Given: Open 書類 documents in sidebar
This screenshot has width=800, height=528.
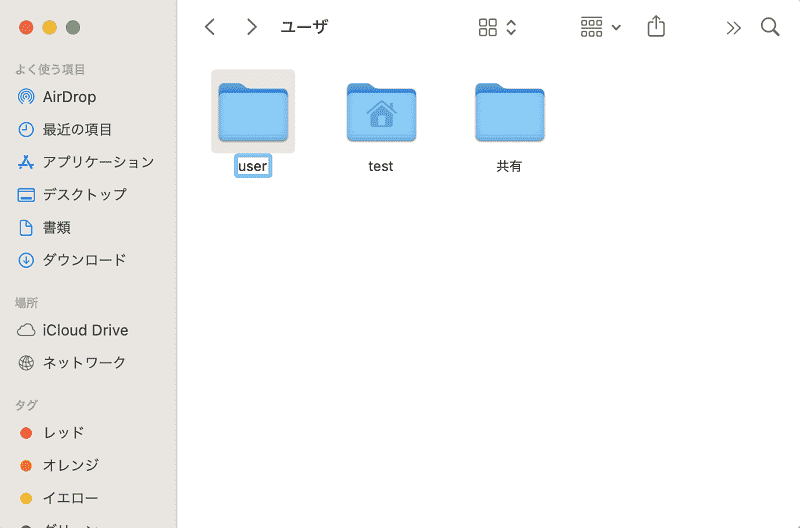Looking at the screenshot, I should click(x=44, y=227).
